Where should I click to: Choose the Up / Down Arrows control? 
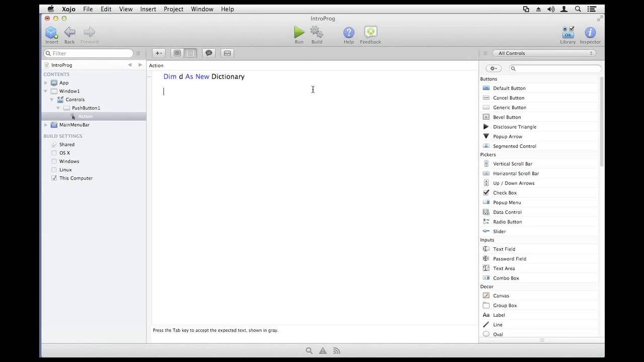513,183
